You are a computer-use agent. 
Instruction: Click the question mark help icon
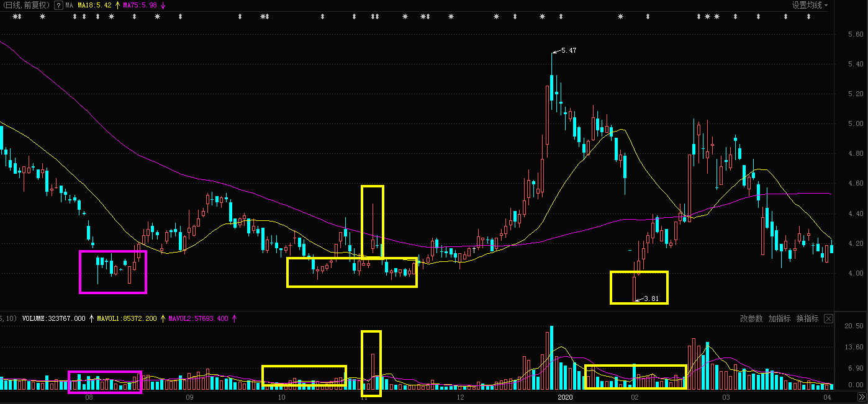tap(58, 5)
